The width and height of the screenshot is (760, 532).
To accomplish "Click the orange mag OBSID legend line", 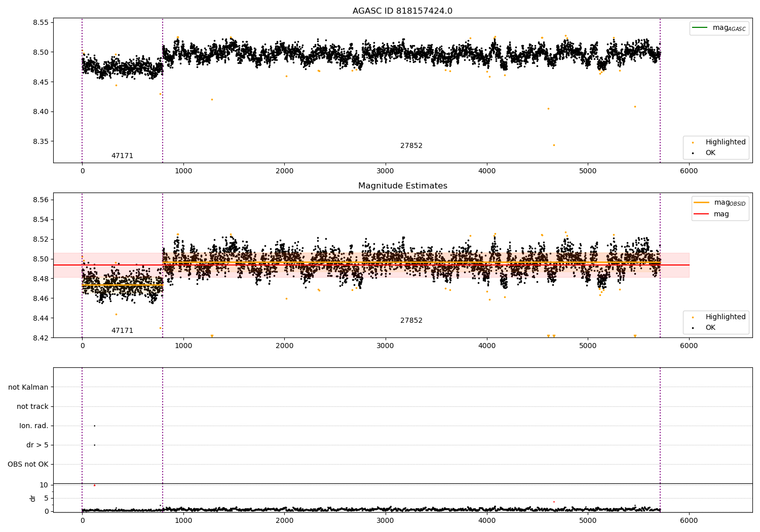I will [701, 202].
